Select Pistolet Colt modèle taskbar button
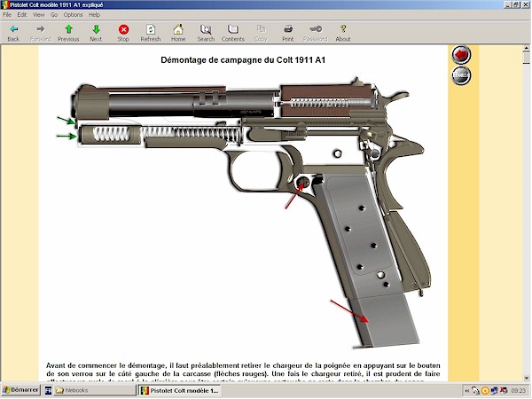The image size is (532, 399). (x=180, y=390)
